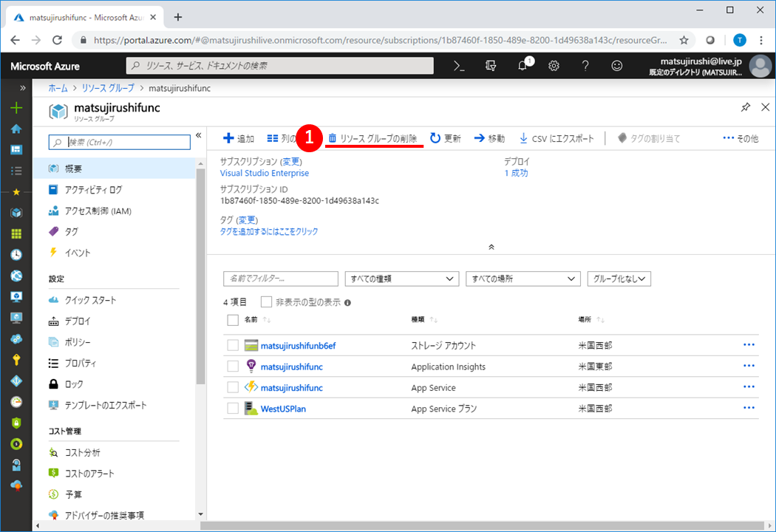Image resolution: width=776 pixels, height=532 pixels.
Task: Toggle the select-all checkbox in the header row
Action: [233, 320]
